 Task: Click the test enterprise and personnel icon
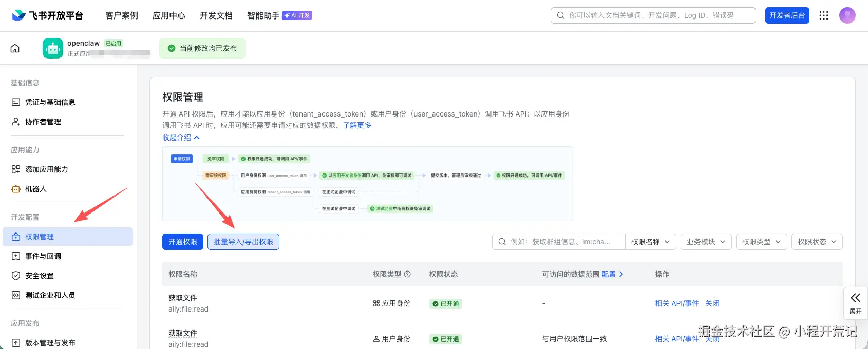[x=16, y=295]
